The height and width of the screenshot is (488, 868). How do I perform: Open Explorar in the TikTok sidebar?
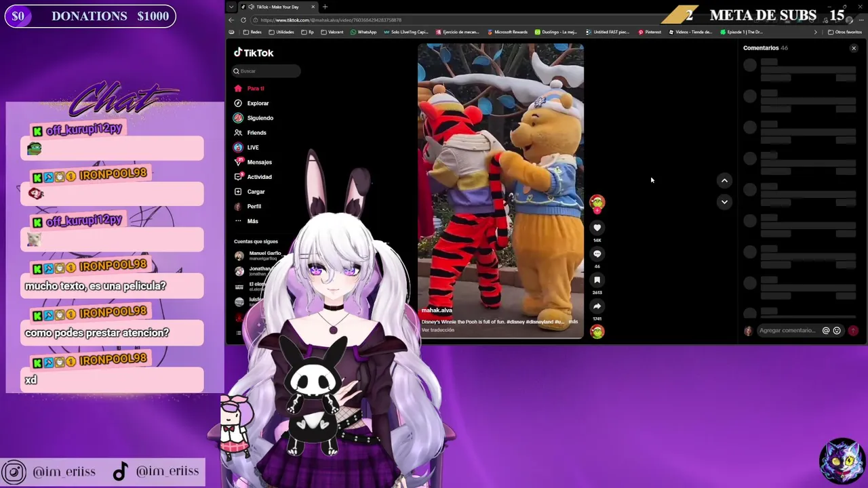pos(251,103)
